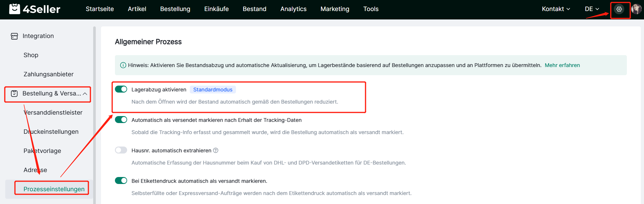
Task: Collapse the Bestellung & Versand section chevron
Action: click(85, 94)
